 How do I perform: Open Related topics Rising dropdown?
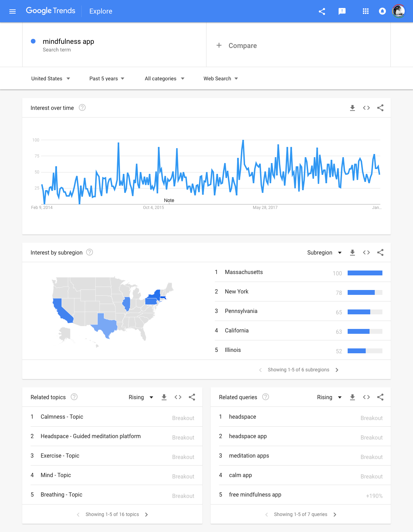pos(141,397)
